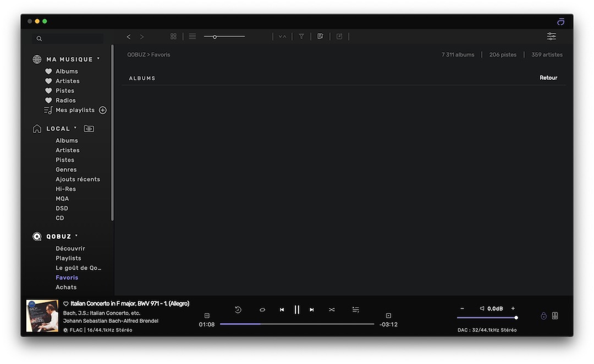The width and height of the screenshot is (594, 364).
Task: Show the 206 pistes view
Action: (503, 54)
